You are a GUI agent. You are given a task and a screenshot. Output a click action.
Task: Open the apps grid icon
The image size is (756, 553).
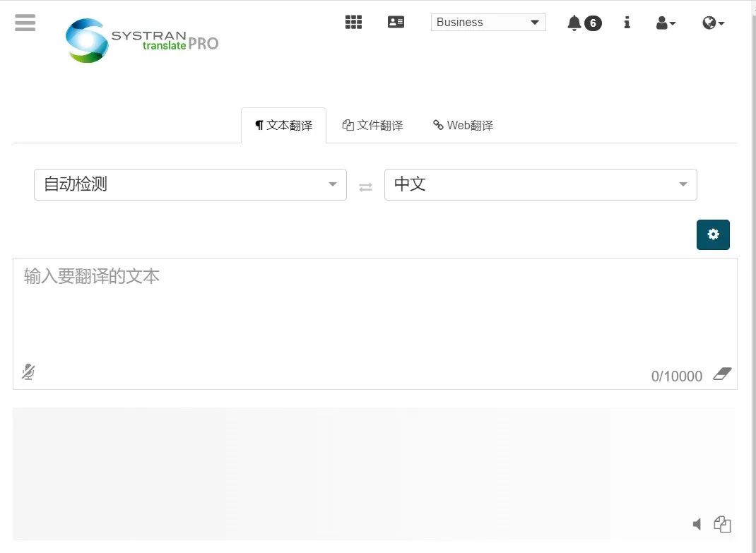click(353, 22)
